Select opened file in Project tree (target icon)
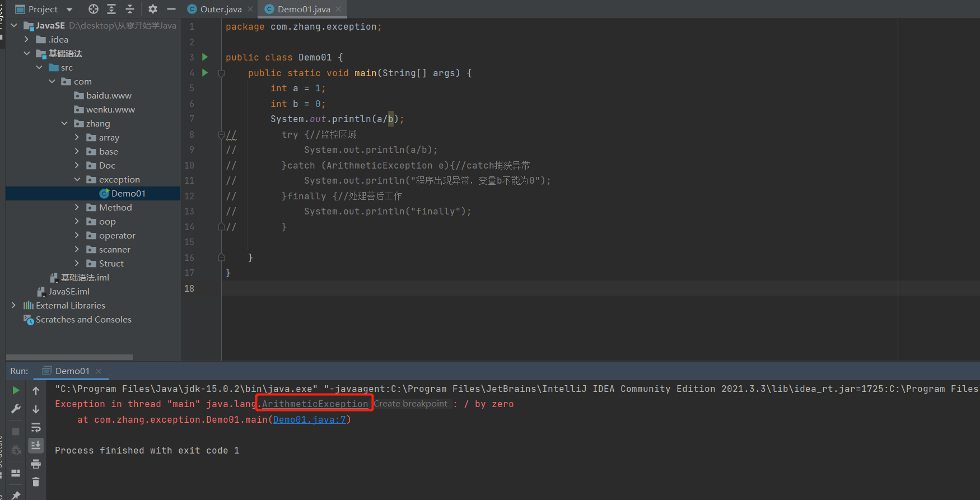Image resolution: width=980 pixels, height=500 pixels. (x=94, y=9)
